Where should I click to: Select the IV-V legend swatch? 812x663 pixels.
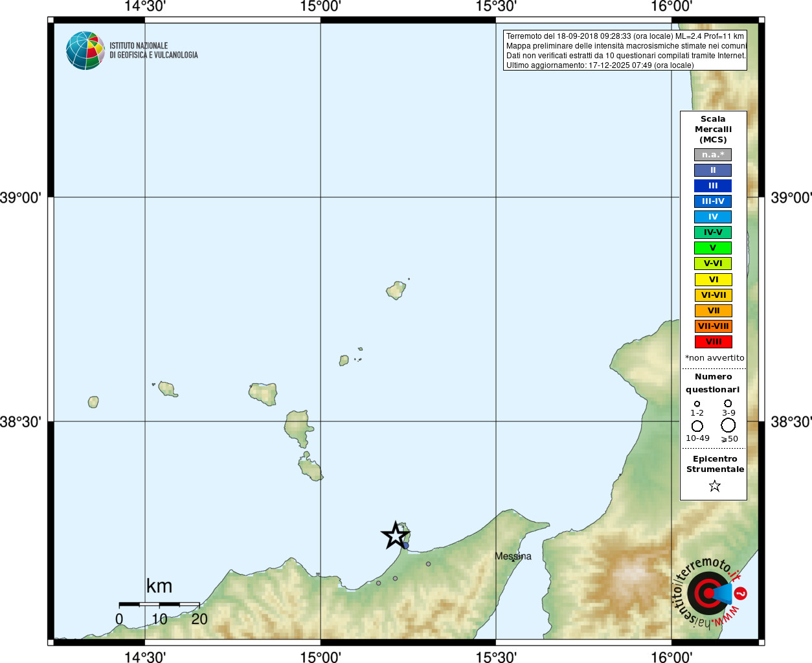[x=713, y=232]
